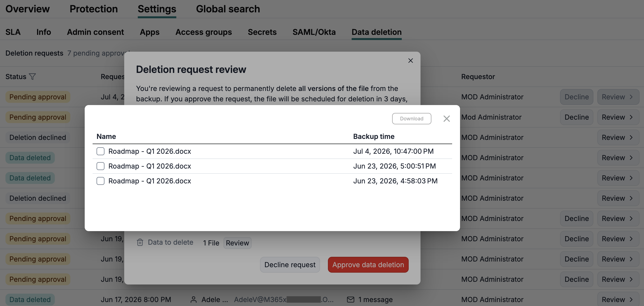The image size is (644, 306).
Task: Click the 1 message text
Action: (x=375, y=300)
